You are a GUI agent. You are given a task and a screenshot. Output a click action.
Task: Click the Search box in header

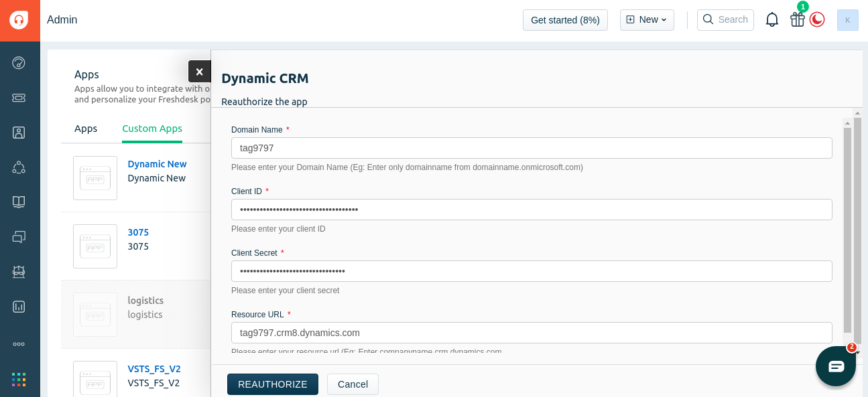[725, 20]
